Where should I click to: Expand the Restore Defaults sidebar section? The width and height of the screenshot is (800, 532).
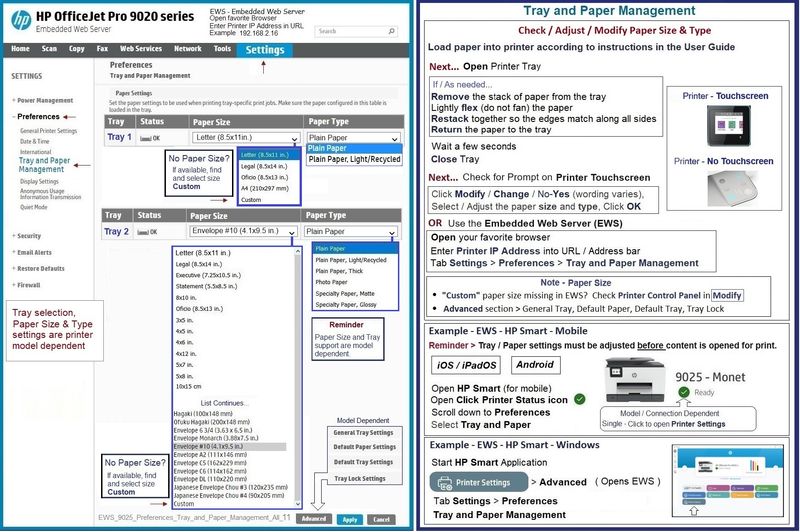(x=38, y=269)
